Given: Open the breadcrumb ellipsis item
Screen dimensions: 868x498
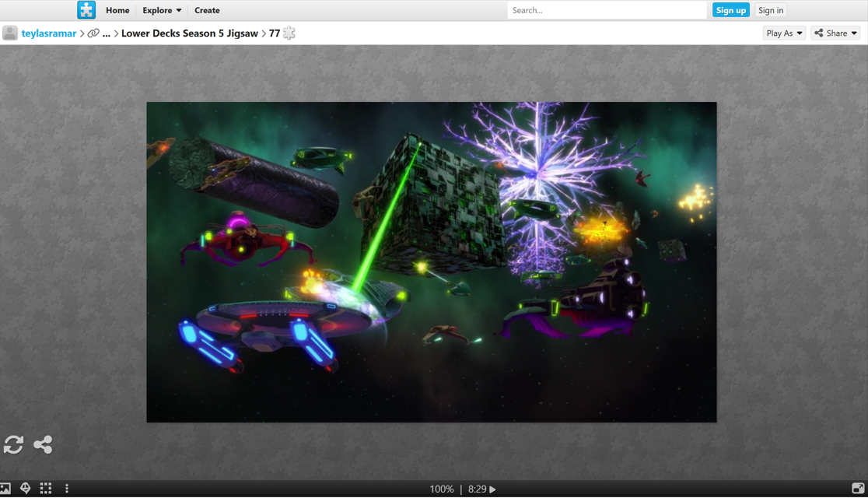Looking at the screenshot, I should pos(107,33).
